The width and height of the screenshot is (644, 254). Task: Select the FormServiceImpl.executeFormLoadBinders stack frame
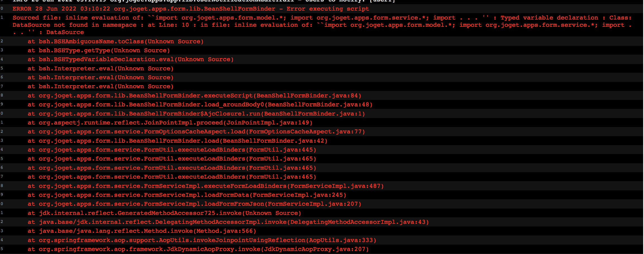coord(206,186)
